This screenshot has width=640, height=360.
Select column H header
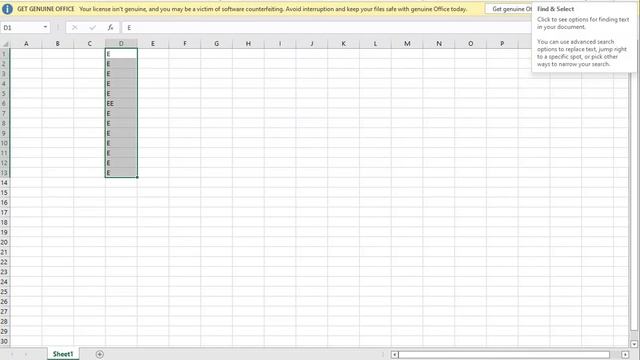point(248,44)
